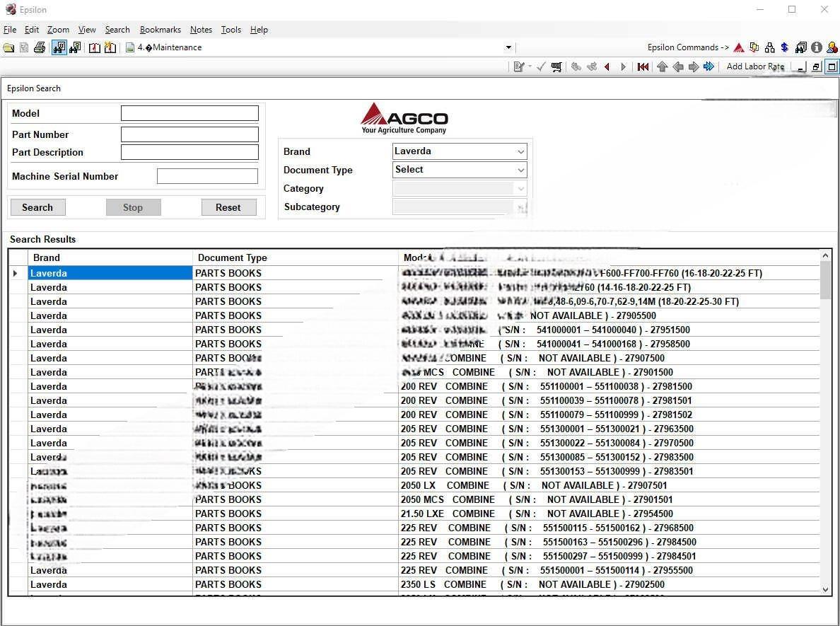Open the Maintenance document dropdown arrow
This screenshot has width=840, height=626.
click(508, 48)
